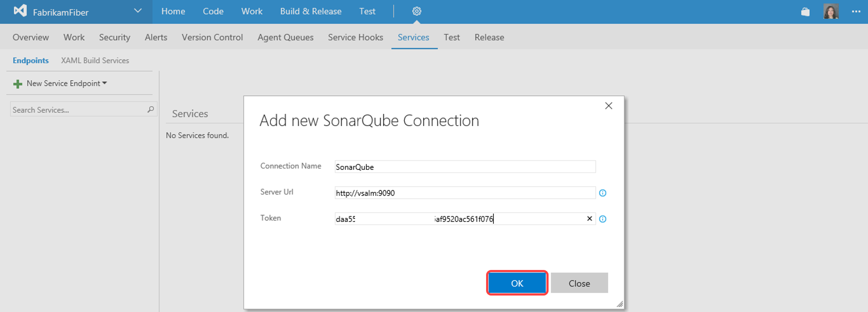Viewport: 868px width, 312px height.
Task: Click the FabrikamFiber project name
Action: pyautogui.click(x=61, y=12)
